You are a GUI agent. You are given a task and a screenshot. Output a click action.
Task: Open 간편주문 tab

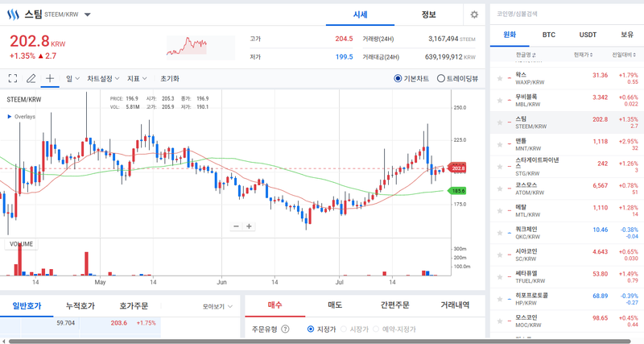click(394, 305)
